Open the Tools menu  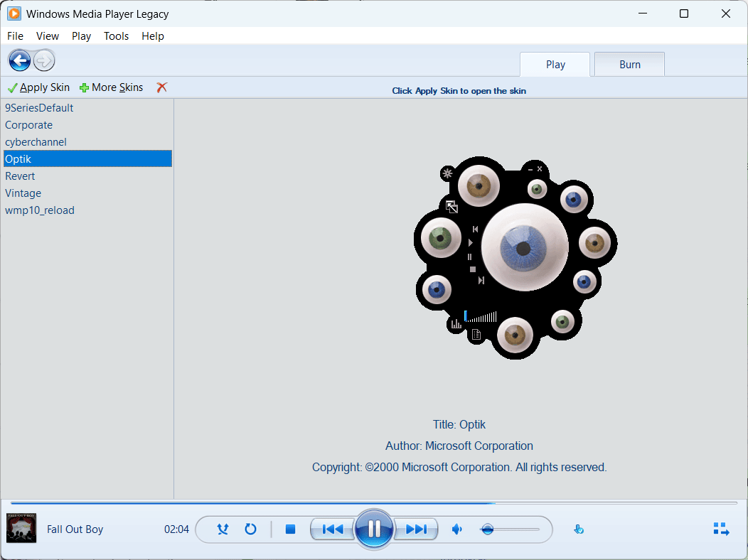[x=117, y=36]
